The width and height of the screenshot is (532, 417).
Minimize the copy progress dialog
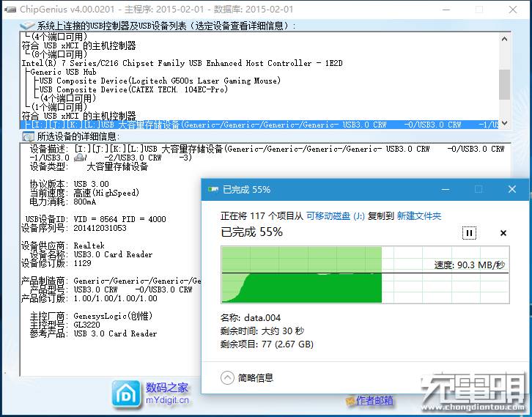[x=446, y=189]
